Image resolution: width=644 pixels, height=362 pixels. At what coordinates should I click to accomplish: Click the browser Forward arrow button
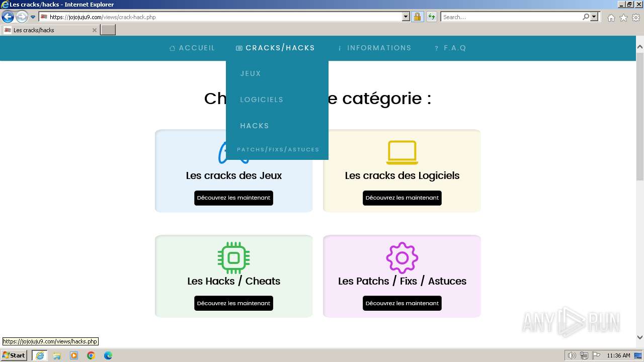[x=22, y=17]
